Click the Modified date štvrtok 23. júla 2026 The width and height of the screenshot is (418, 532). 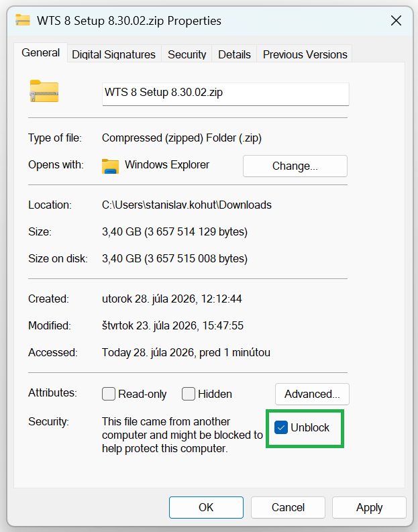172,325
